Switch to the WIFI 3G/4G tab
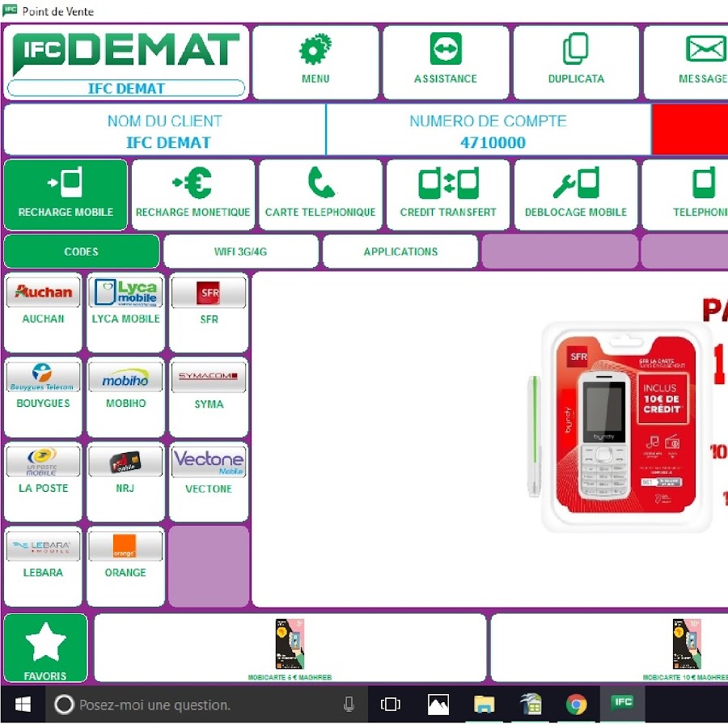 (240, 252)
